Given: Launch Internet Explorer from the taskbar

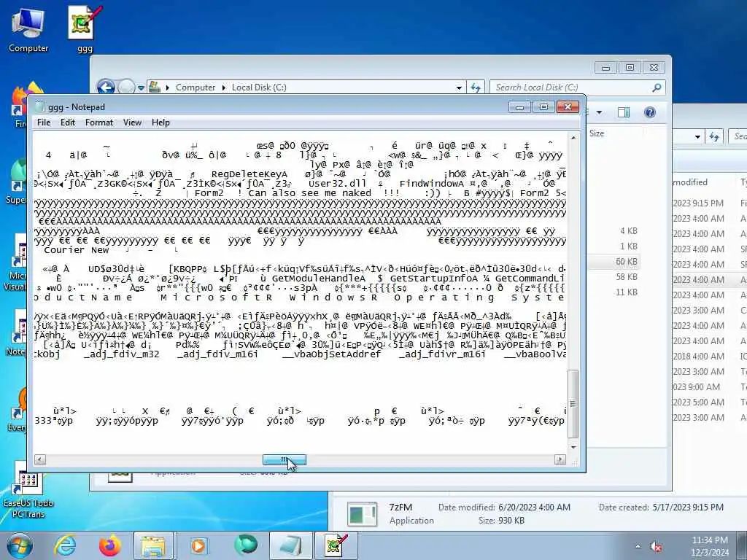Looking at the screenshot, I should [65, 545].
